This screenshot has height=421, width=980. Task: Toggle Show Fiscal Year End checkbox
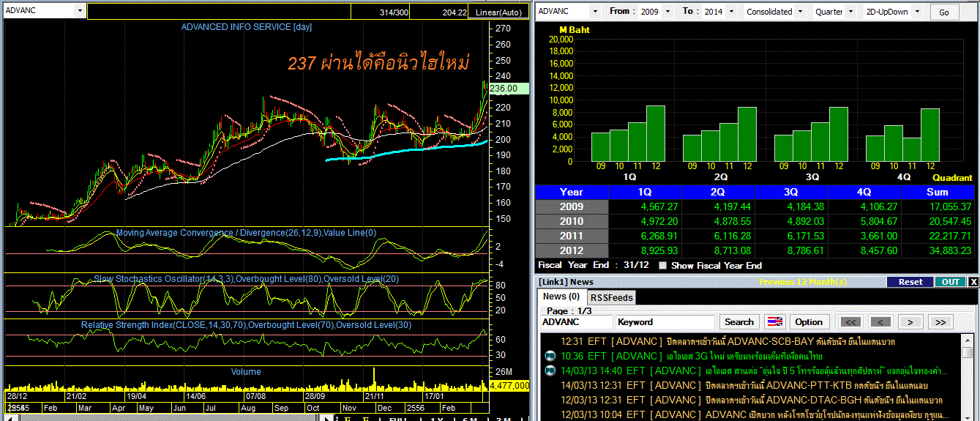coord(663,266)
